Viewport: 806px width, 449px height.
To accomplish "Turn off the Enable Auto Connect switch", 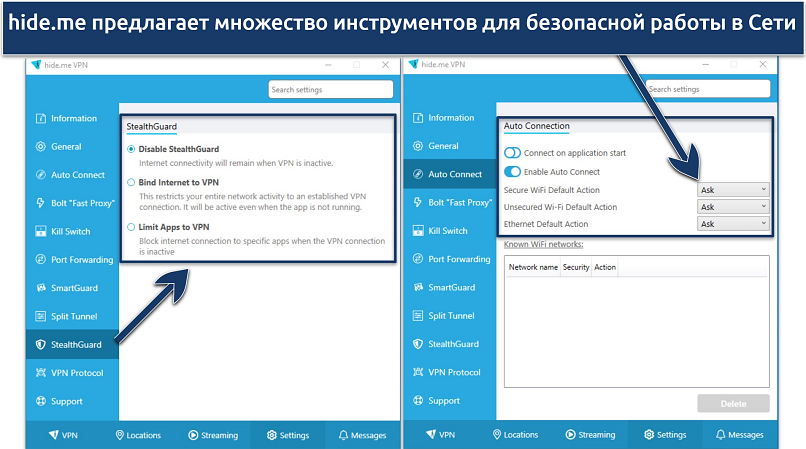I will (x=512, y=172).
